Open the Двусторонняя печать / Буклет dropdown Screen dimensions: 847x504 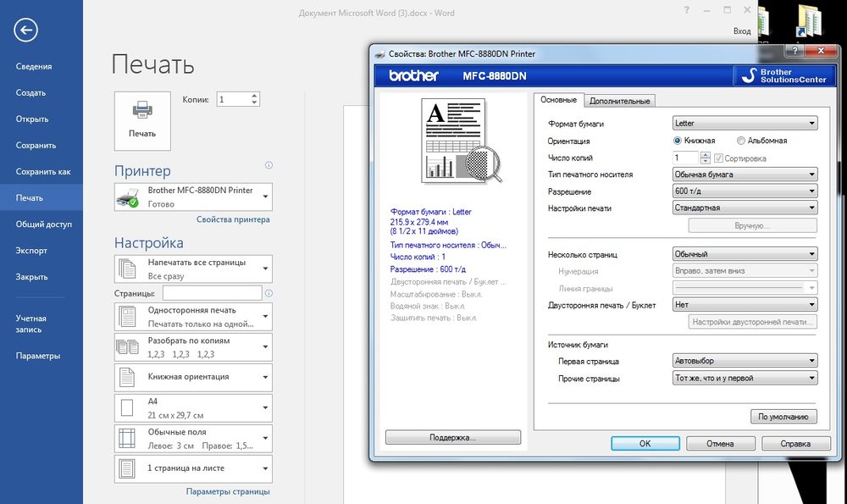tap(745, 304)
